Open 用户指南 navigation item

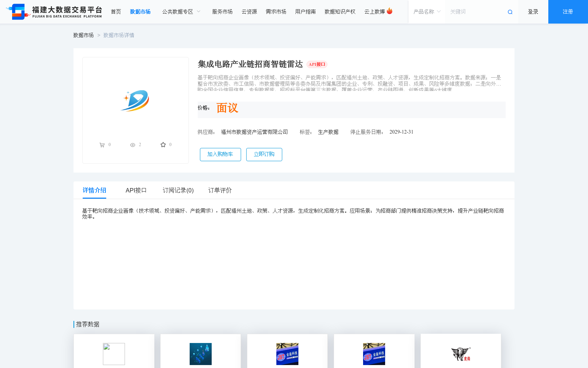305,12
